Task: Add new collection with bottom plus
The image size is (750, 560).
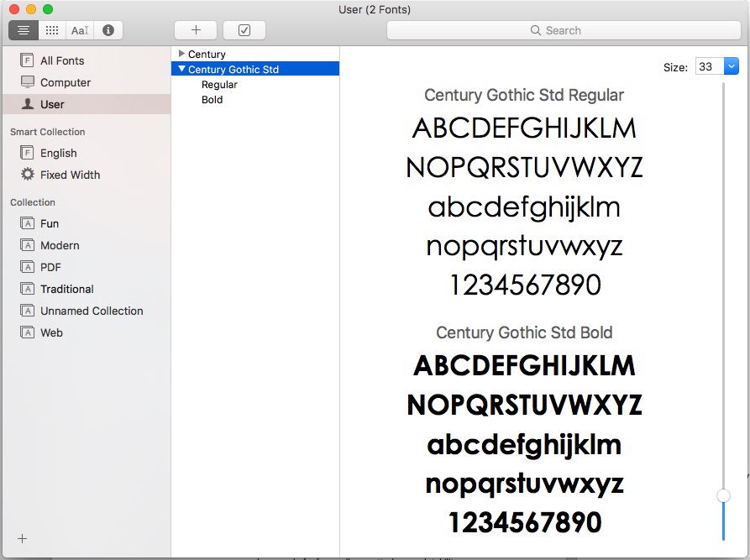Action: (x=22, y=539)
